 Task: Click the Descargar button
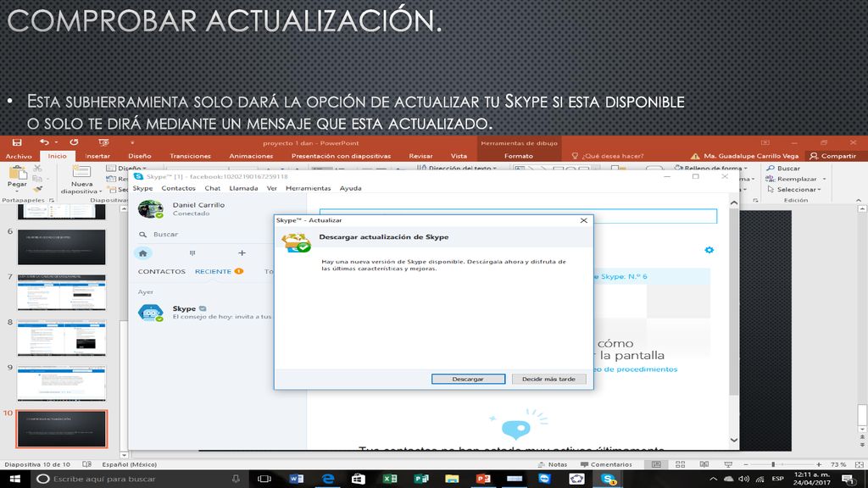coord(468,379)
